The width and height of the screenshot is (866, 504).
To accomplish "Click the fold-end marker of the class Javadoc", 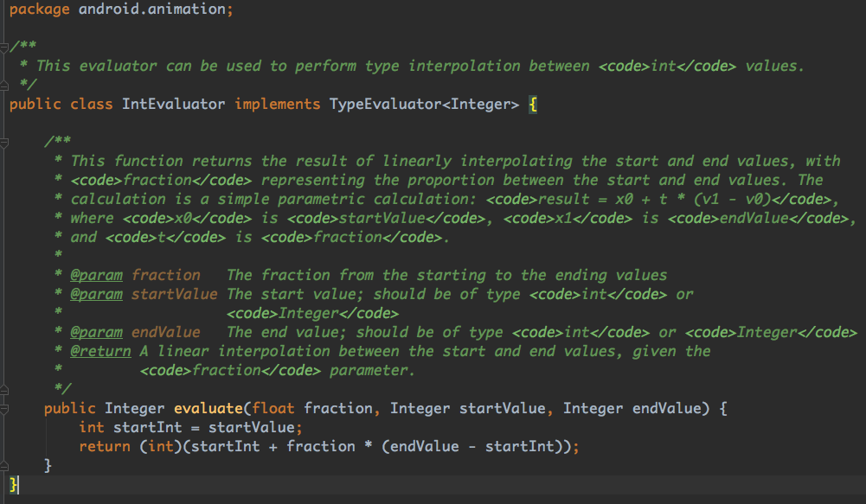I will click(x=4, y=84).
